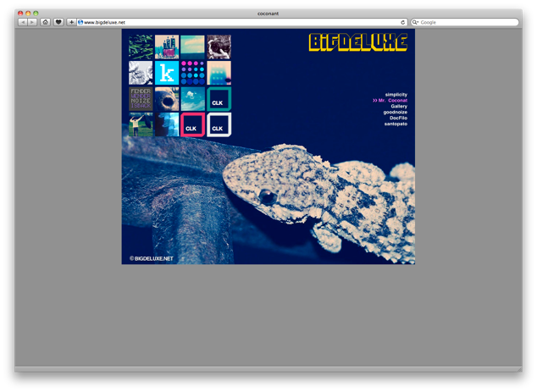Open the simplicity menu link
Image resolution: width=537 pixels, height=392 pixels.
[x=396, y=94]
